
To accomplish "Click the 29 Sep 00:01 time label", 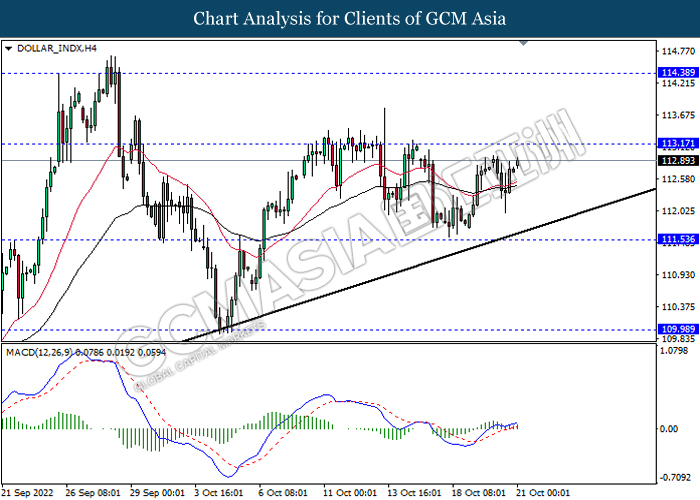I will [157, 493].
